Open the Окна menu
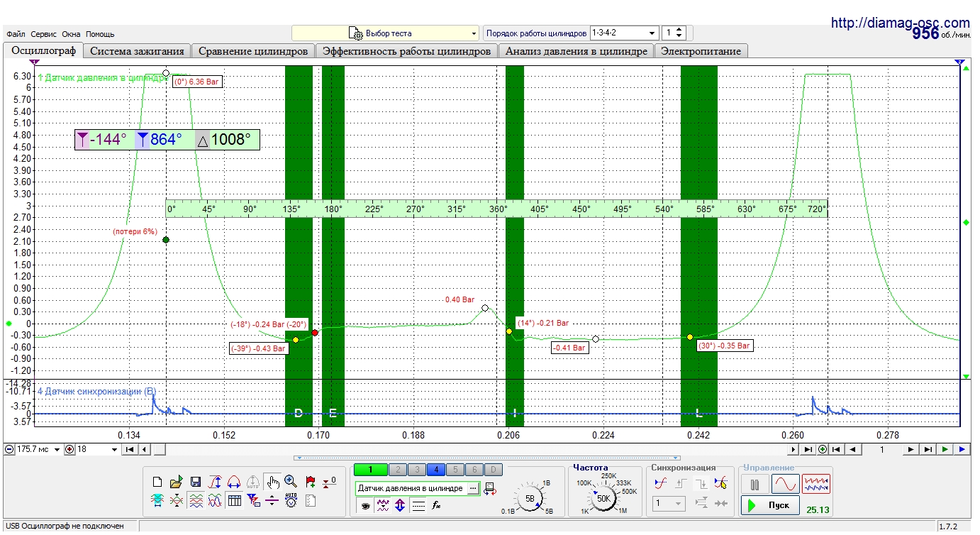The image size is (980, 535). [71, 34]
